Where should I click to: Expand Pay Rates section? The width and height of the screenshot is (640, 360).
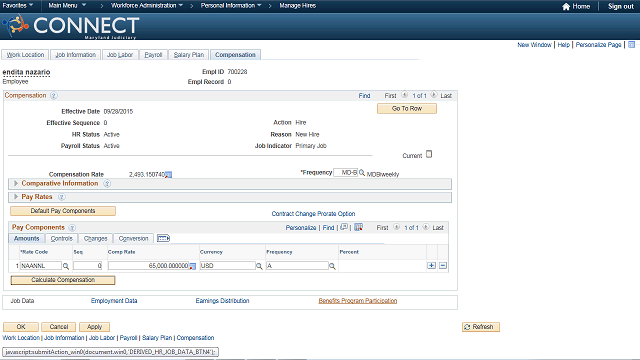16,197
